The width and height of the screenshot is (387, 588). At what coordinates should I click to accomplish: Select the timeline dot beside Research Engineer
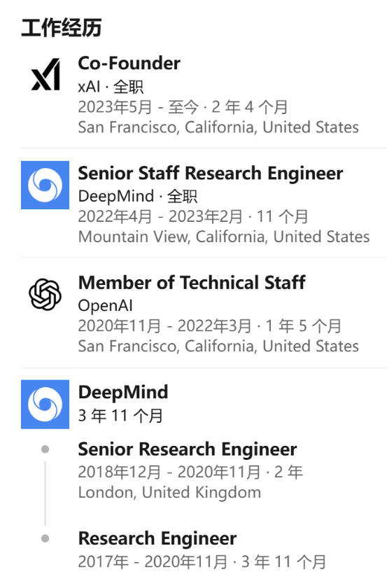tap(45, 538)
